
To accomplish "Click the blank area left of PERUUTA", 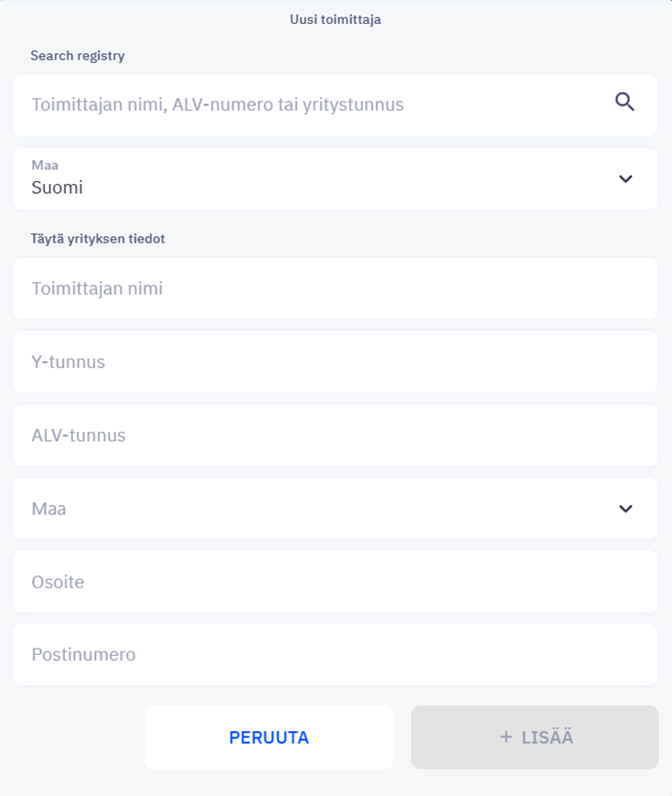I will coord(76,737).
